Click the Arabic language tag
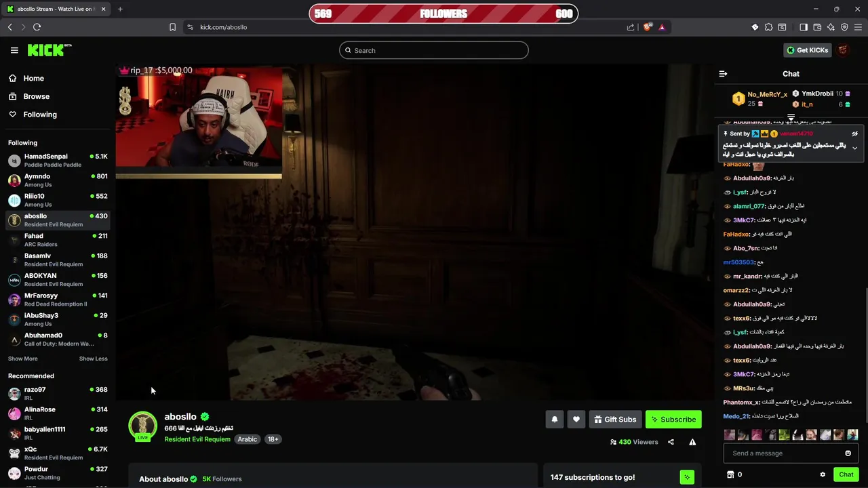The image size is (868, 488). (247, 439)
